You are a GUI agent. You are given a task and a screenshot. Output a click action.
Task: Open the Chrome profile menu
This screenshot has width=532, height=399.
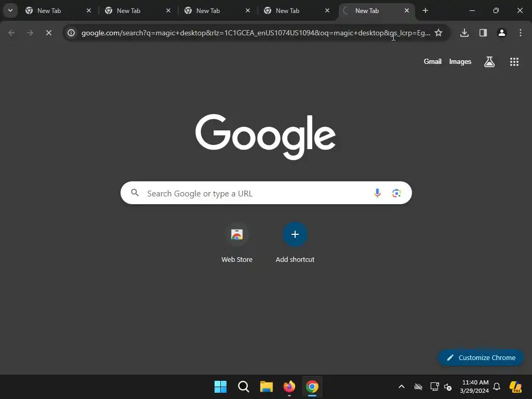tap(502, 33)
